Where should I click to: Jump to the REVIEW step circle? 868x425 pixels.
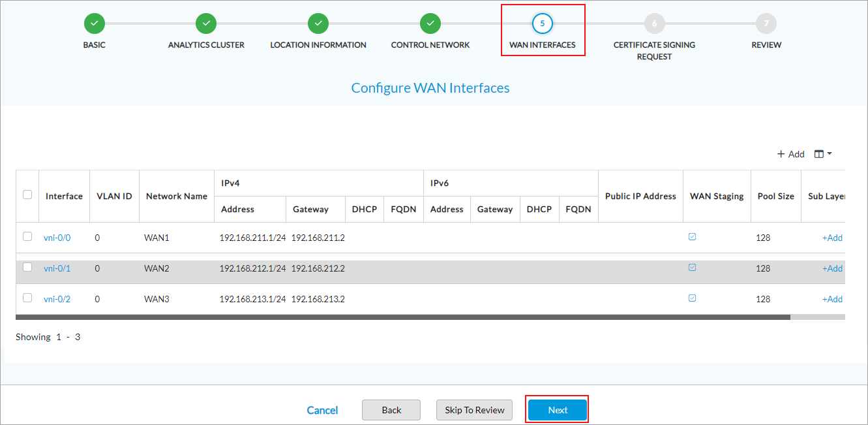point(766,23)
